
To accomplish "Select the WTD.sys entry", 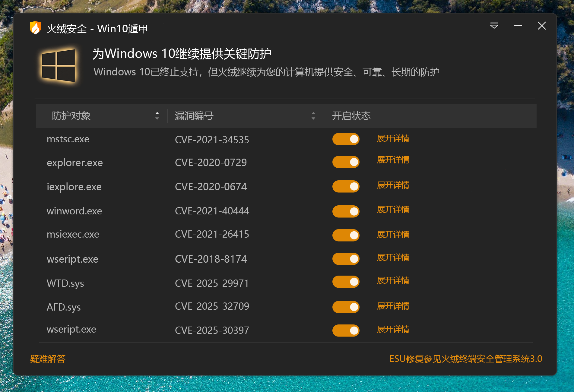I will (x=65, y=283).
